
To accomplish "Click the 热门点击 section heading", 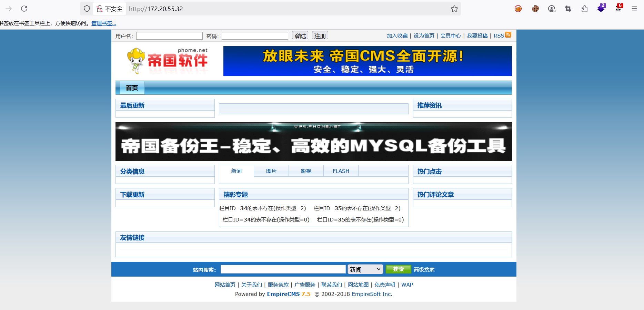I will [x=430, y=172].
